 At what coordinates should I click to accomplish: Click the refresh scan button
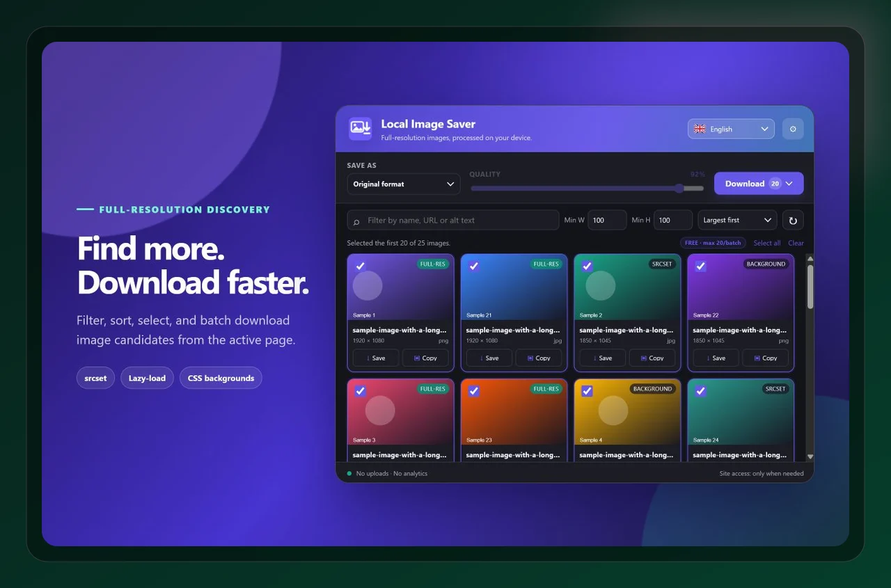pos(793,220)
